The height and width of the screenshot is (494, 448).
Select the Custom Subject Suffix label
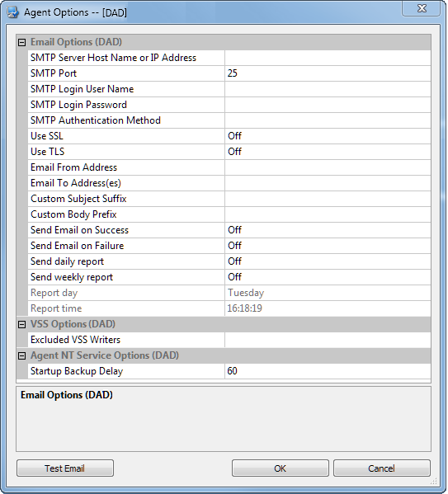click(x=78, y=199)
